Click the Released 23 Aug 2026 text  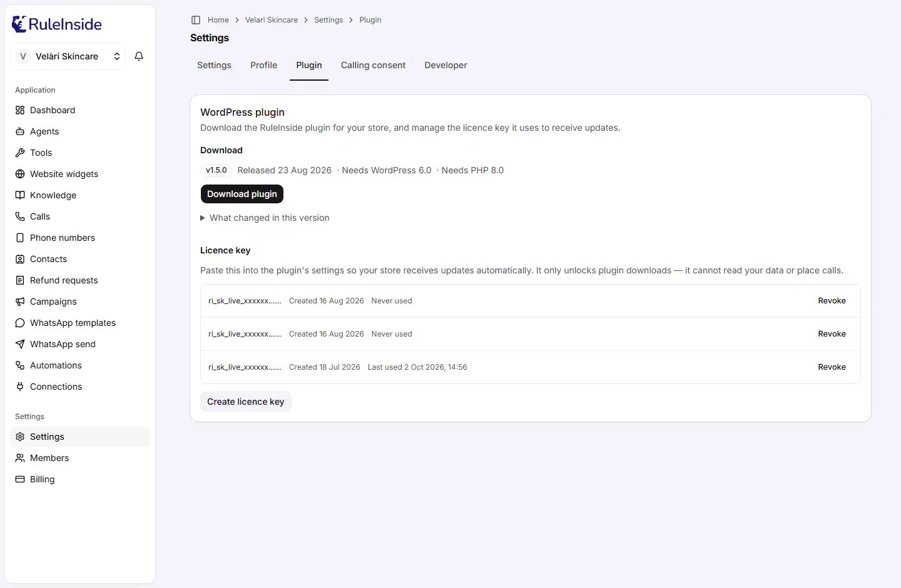tap(285, 170)
